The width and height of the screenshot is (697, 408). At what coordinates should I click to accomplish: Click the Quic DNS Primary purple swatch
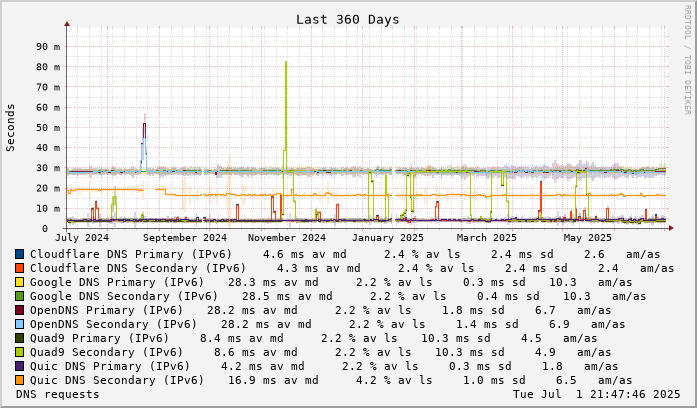coord(19,366)
